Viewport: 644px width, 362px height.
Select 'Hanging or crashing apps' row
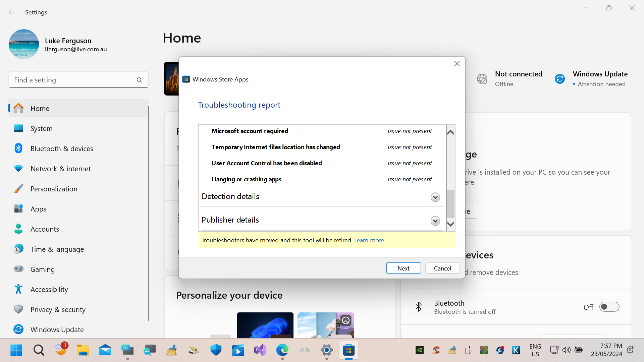point(322,179)
